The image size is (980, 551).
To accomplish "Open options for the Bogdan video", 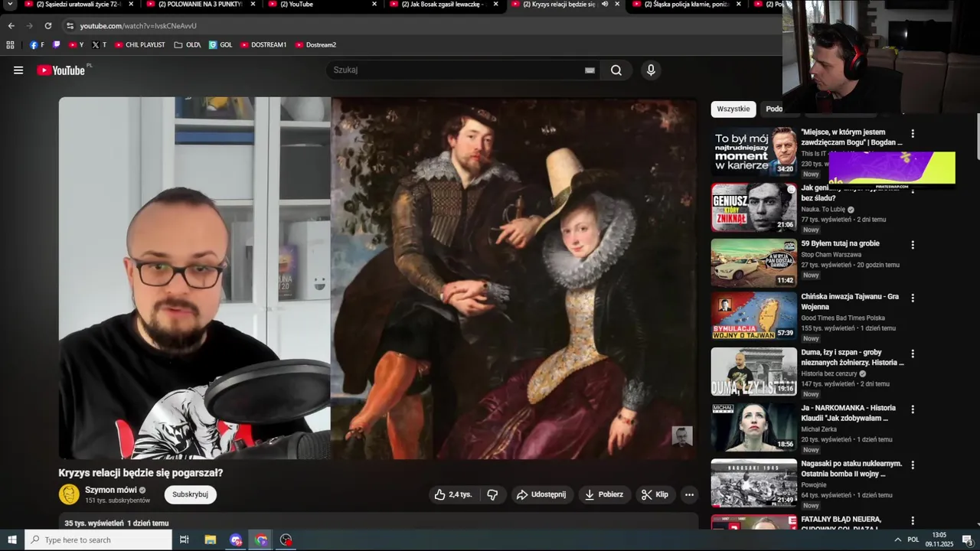I will click(x=913, y=133).
